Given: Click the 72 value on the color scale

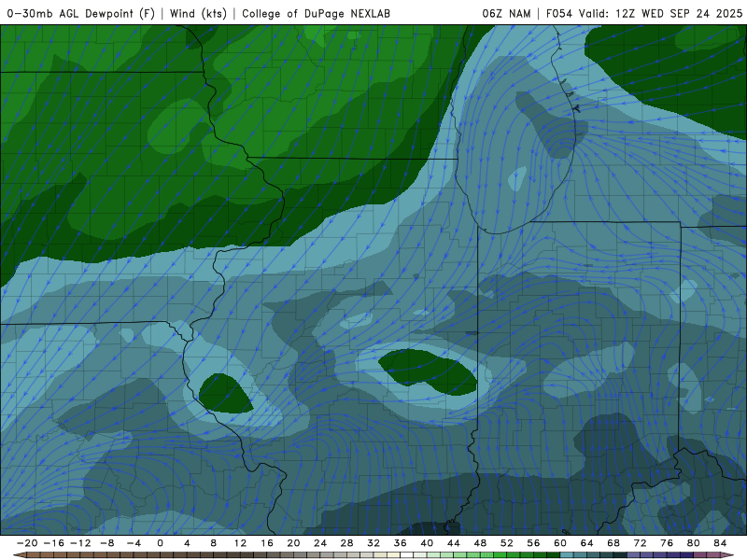Looking at the screenshot, I should (x=641, y=543).
